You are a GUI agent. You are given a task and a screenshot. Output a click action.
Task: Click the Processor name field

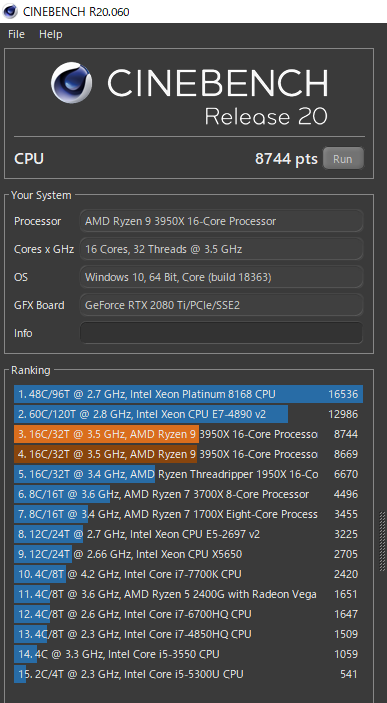coord(221,221)
